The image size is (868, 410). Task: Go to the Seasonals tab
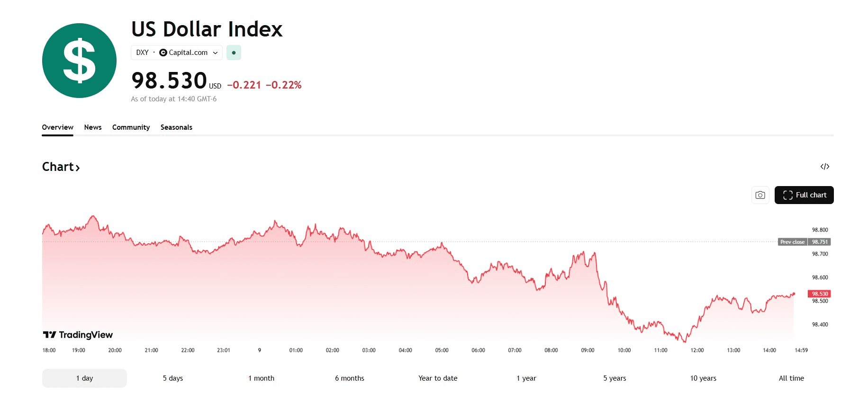(x=176, y=127)
